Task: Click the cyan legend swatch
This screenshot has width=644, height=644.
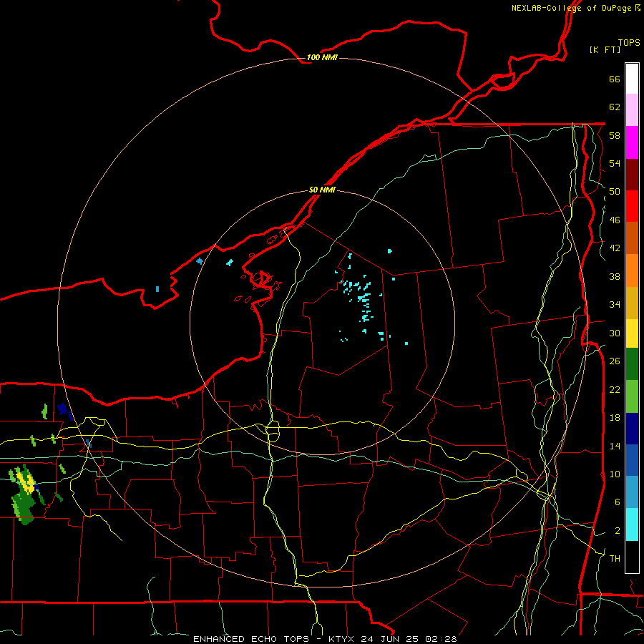Action: click(632, 525)
